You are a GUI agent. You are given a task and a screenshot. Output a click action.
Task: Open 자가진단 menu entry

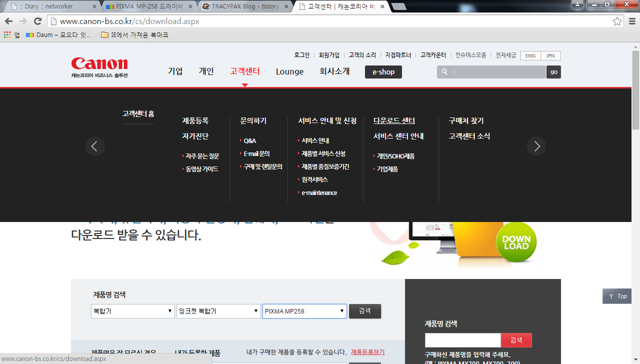[195, 136]
